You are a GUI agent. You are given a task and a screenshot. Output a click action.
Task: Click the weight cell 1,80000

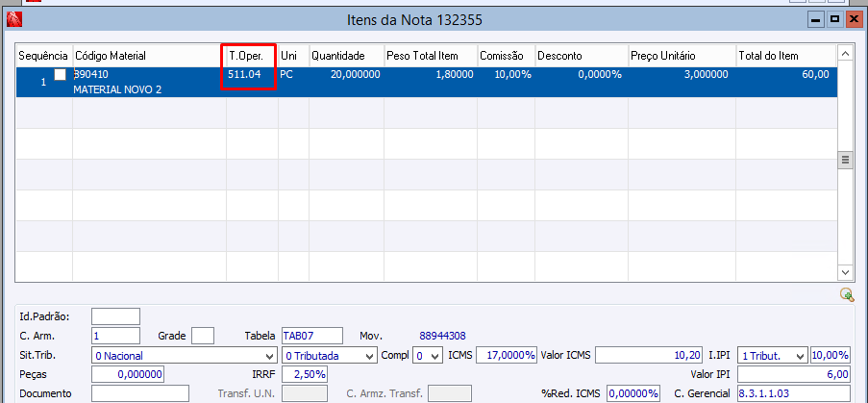point(455,74)
